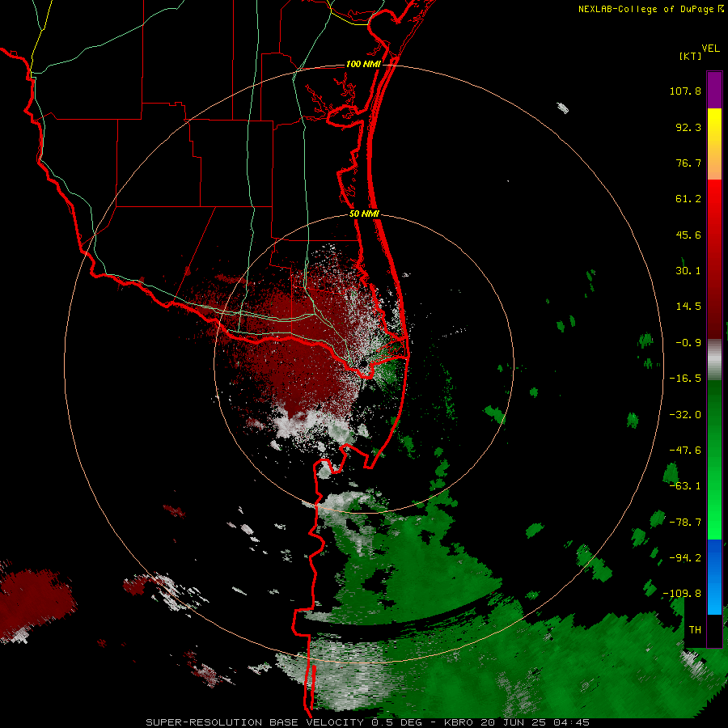Click the -32.0 legend value
Screen dimensions: 728x728
pos(685,415)
